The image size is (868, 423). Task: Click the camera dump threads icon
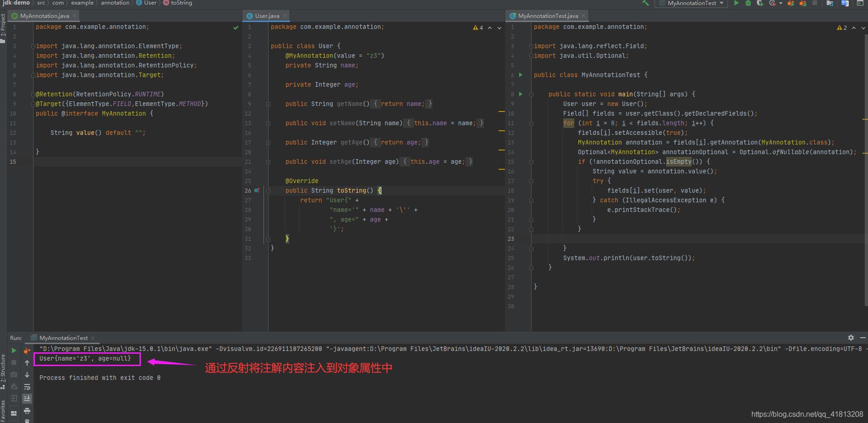click(14, 374)
